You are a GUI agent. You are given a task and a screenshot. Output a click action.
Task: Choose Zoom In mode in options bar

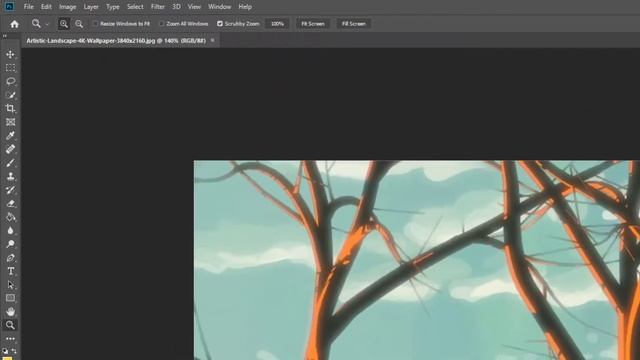64,24
